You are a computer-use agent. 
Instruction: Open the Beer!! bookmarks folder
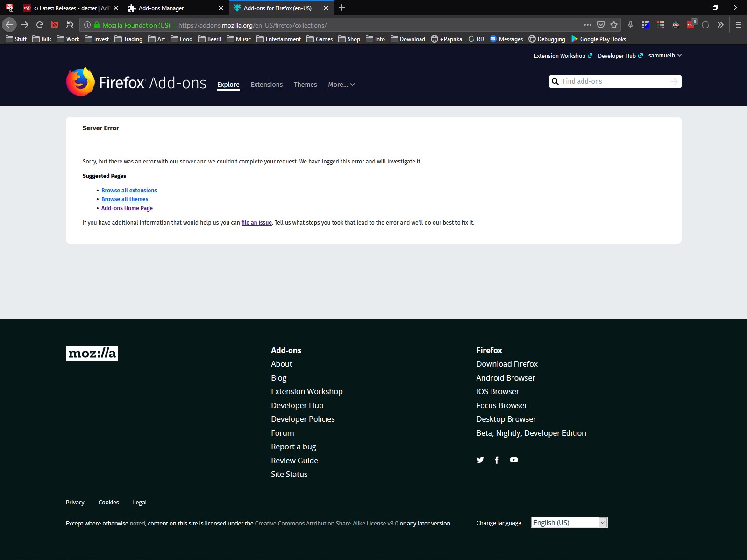pos(210,39)
